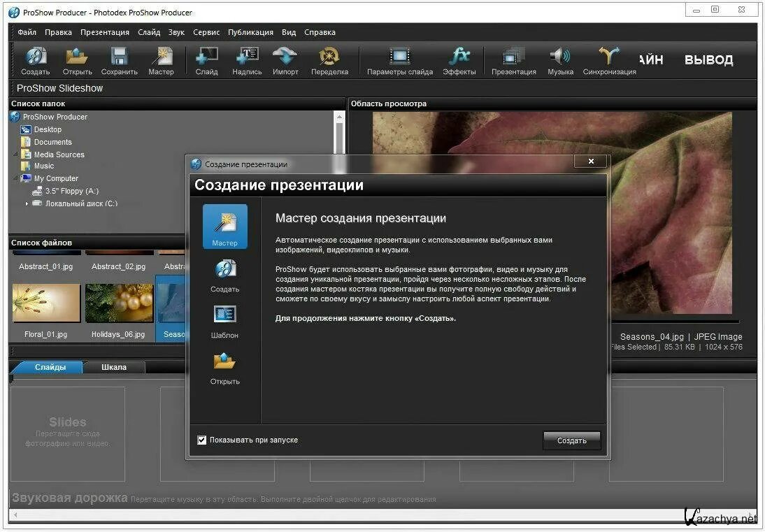Screen dimensions: 765x532
Task: Select Создать option in the dialog sidebar
Action: pyautogui.click(x=225, y=276)
